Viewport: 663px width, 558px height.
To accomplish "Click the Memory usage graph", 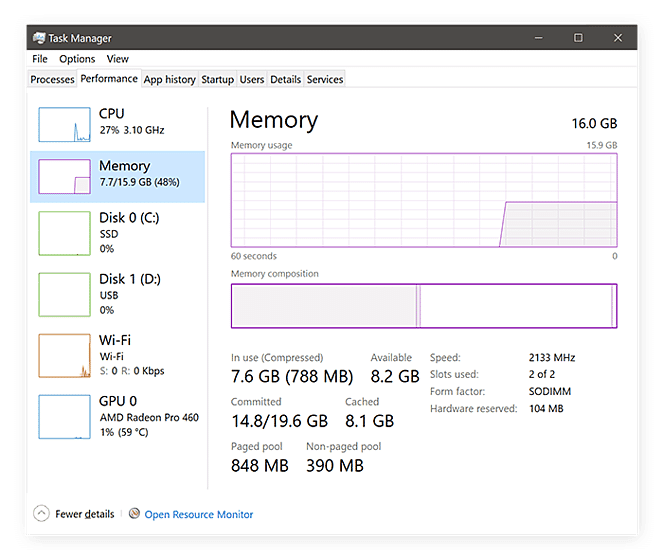I will click(424, 200).
